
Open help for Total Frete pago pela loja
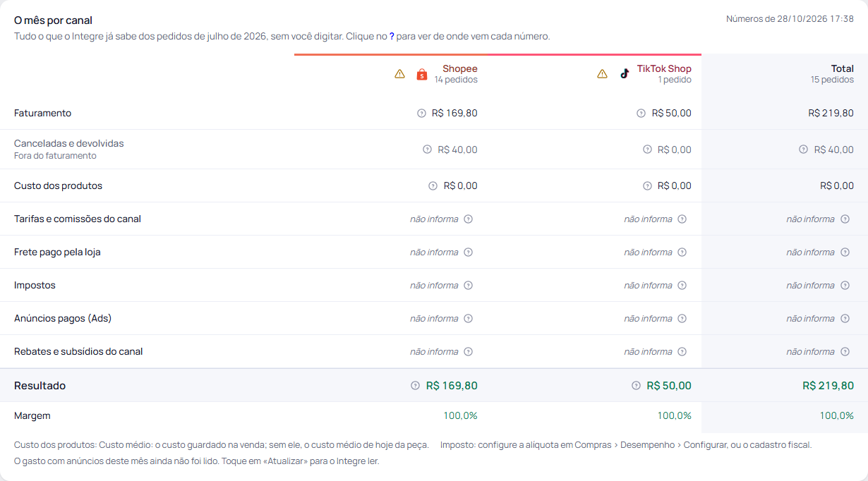pos(845,252)
